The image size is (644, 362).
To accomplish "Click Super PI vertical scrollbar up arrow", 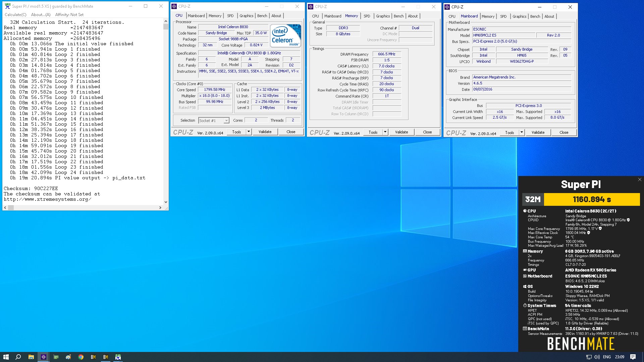I will click(166, 21).
